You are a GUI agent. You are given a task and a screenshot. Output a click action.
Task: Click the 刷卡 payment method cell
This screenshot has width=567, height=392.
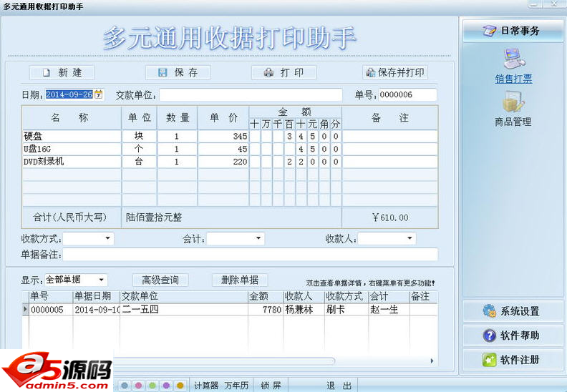pyautogui.click(x=346, y=310)
